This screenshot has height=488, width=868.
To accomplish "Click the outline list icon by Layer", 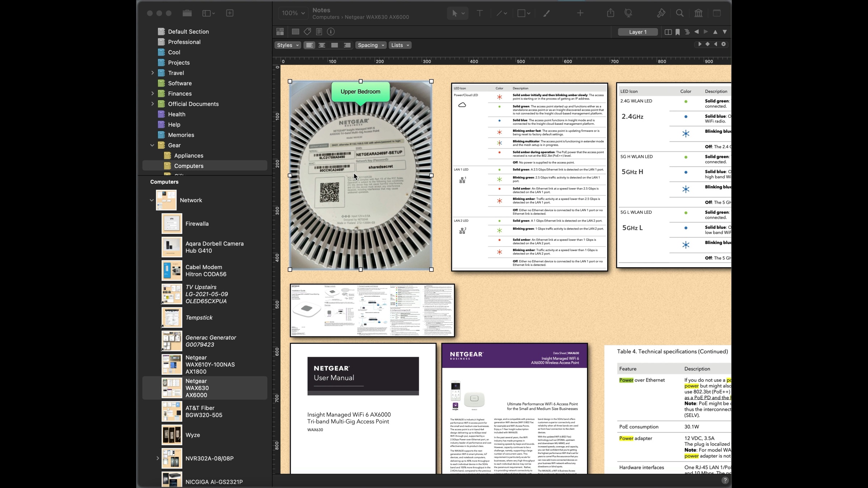I will point(687,32).
